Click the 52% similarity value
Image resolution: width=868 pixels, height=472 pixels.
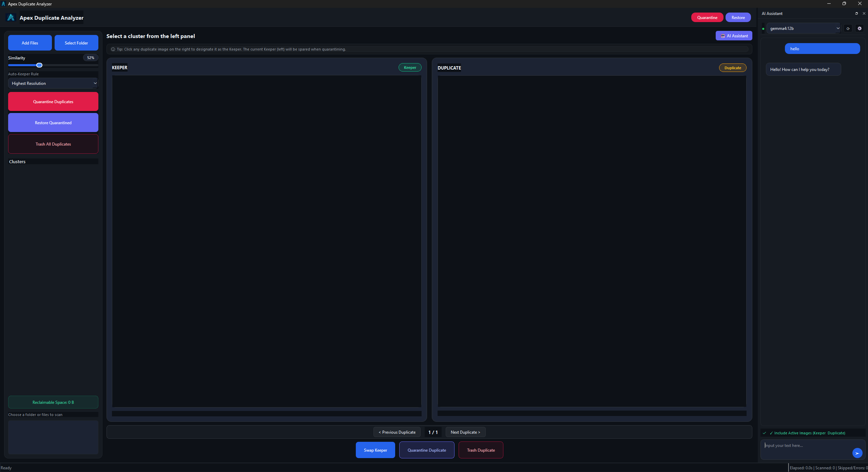pos(91,58)
